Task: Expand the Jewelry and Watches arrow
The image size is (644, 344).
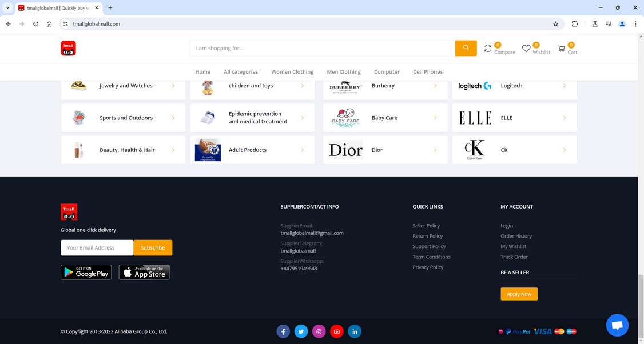Action: (173, 86)
